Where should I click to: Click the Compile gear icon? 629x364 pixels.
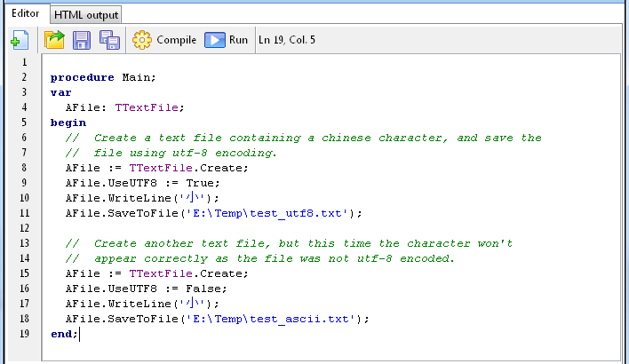click(142, 40)
